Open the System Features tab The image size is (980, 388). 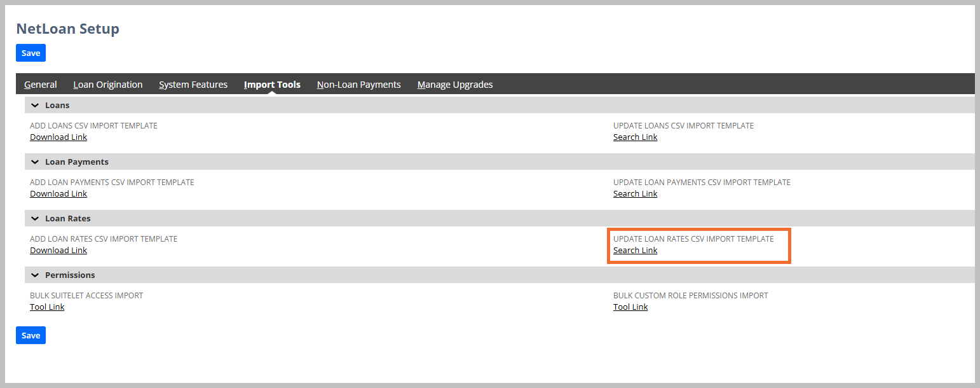[x=193, y=85]
